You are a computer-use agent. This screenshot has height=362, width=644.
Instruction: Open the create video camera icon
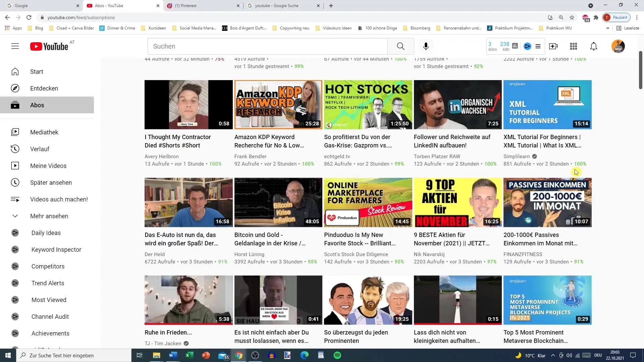pyautogui.click(x=553, y=46)
